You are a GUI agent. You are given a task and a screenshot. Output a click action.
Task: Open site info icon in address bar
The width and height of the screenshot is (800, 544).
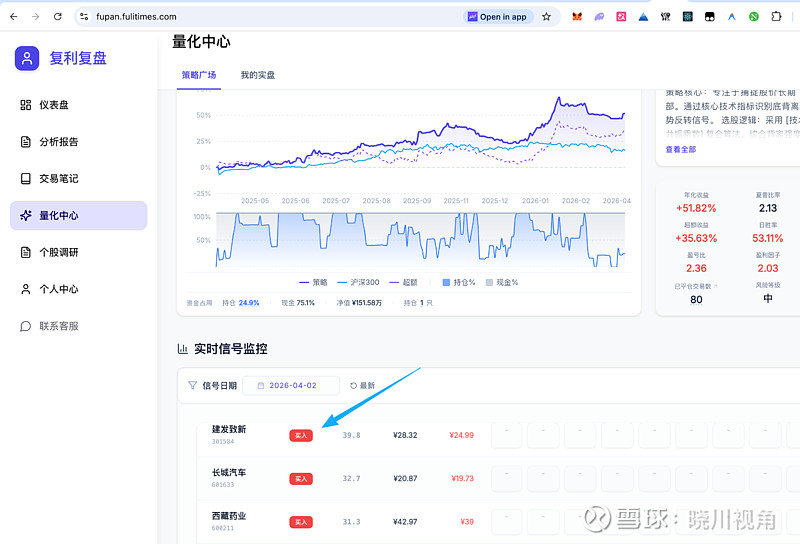(84, 17)
